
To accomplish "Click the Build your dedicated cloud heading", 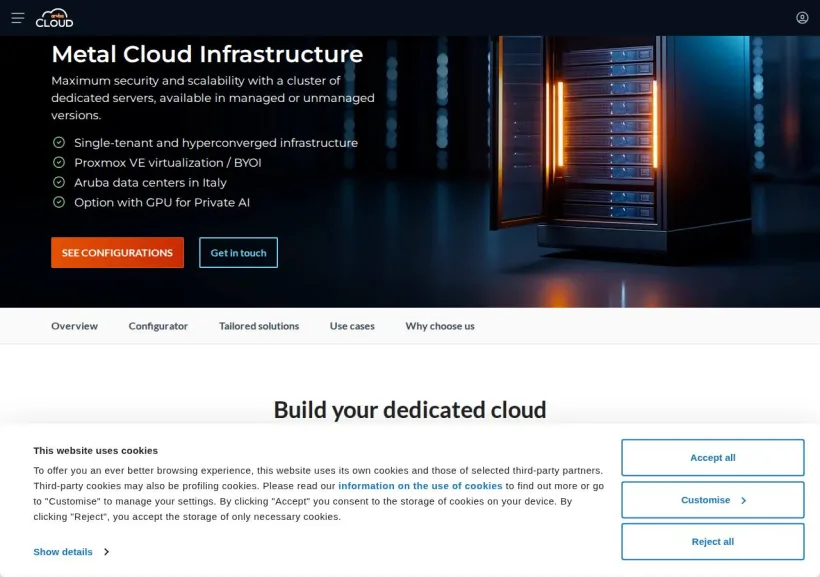I will [409, 410].
